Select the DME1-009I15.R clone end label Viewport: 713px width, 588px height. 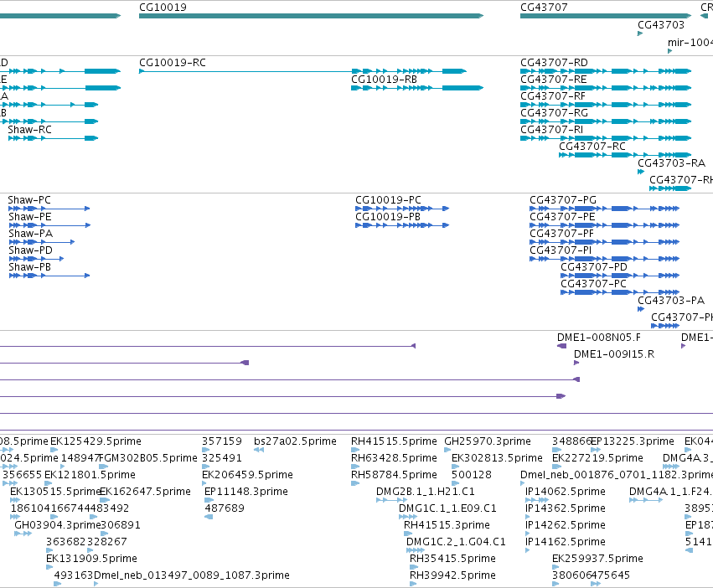614,354
